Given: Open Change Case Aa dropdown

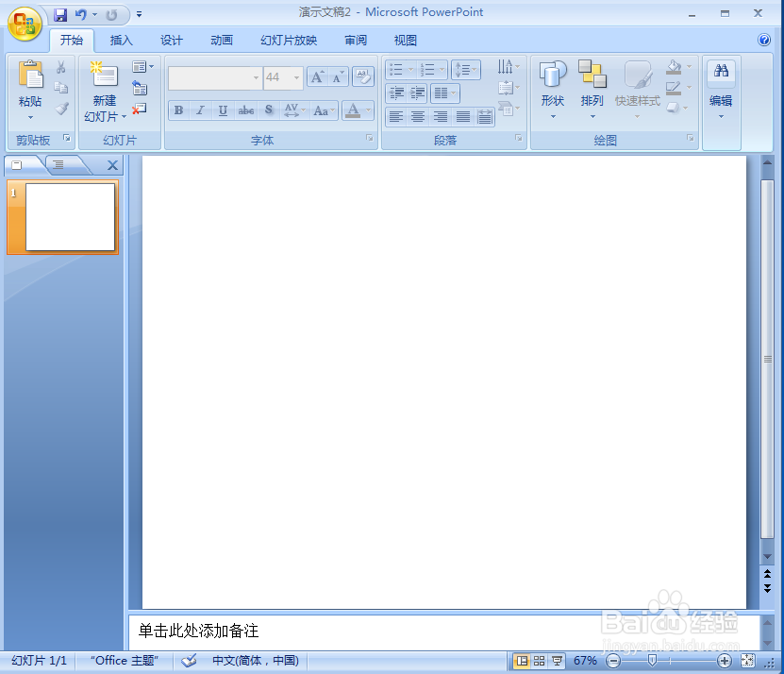Looking at the screenshot, I should [x=324, y=110].
